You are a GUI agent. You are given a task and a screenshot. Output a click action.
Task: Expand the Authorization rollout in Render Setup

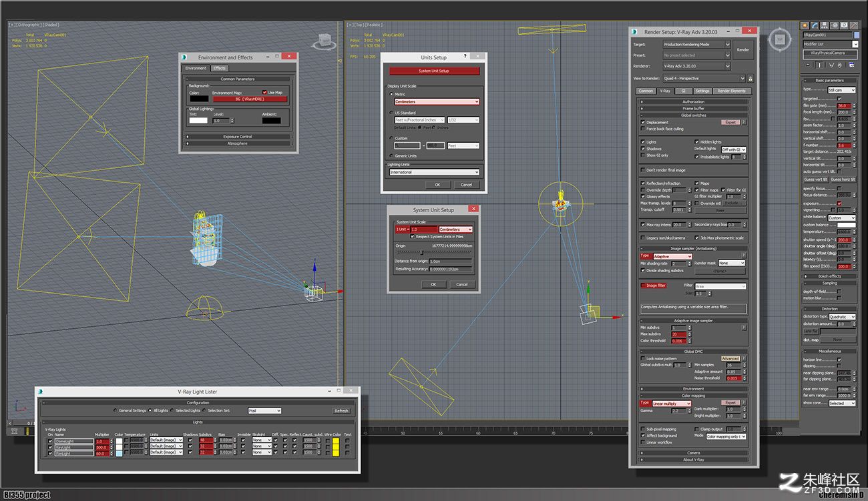693,102
